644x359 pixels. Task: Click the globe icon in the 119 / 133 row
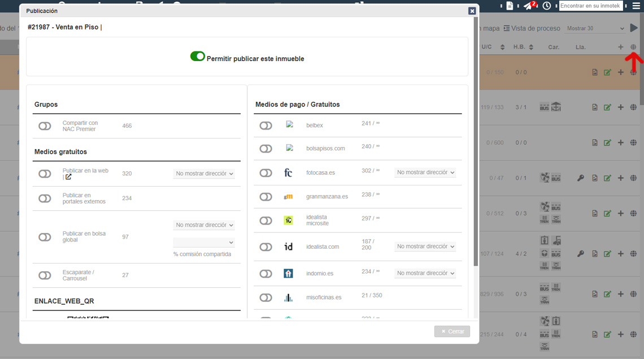(x=633, y=107)
